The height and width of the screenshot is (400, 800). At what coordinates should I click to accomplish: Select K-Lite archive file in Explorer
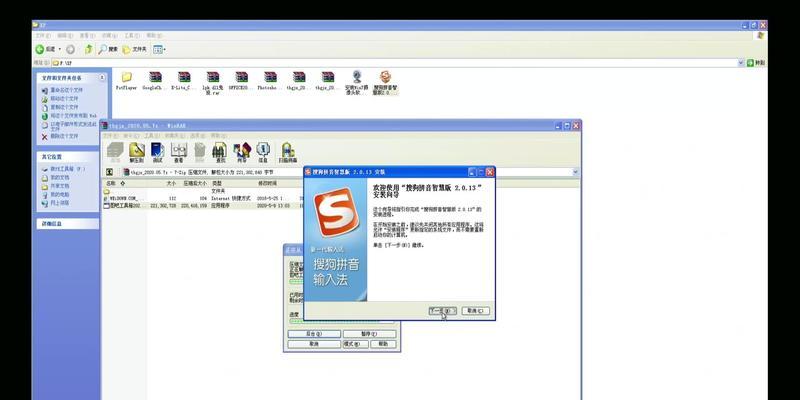point(184,82)
